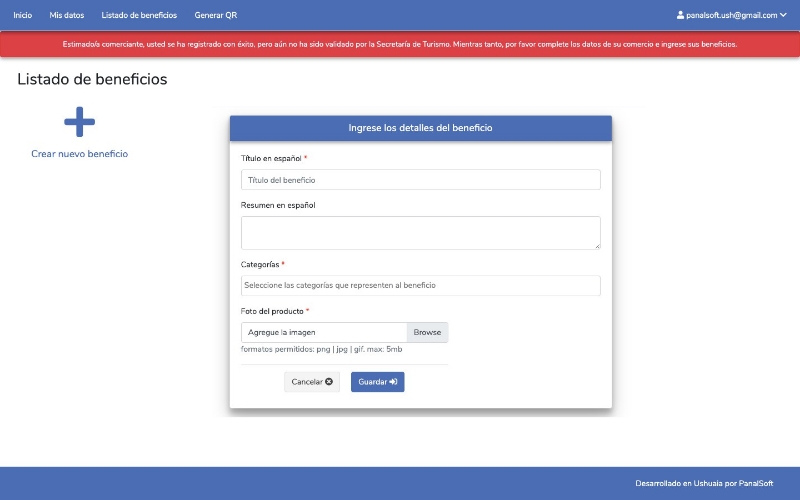Click the Agregue la imagen file field

pos(324,332)
